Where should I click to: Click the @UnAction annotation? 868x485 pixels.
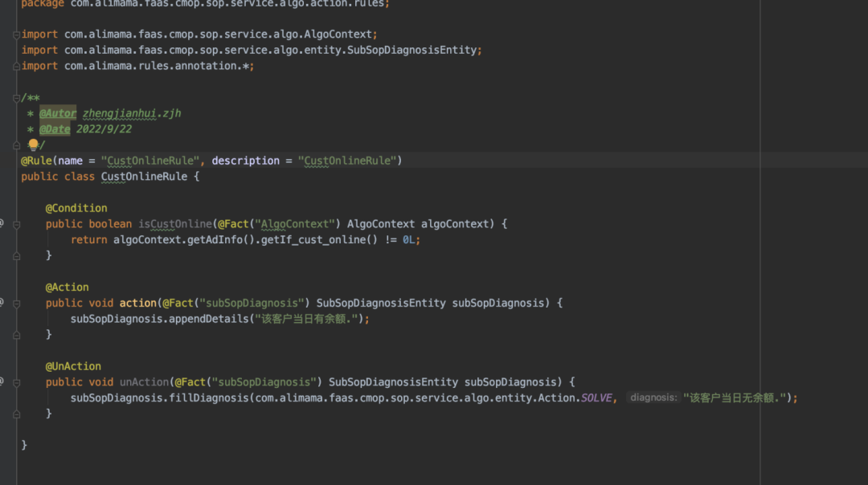pos(73,366)
